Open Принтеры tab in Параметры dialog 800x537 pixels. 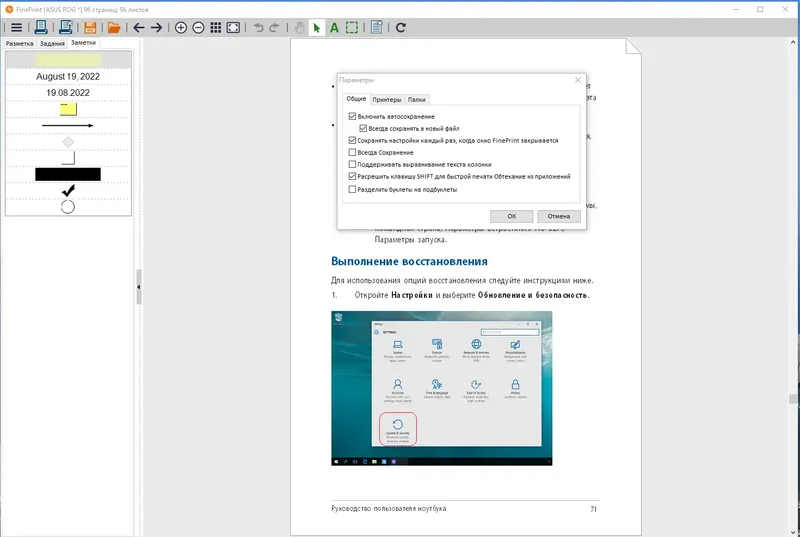[387, 99]
